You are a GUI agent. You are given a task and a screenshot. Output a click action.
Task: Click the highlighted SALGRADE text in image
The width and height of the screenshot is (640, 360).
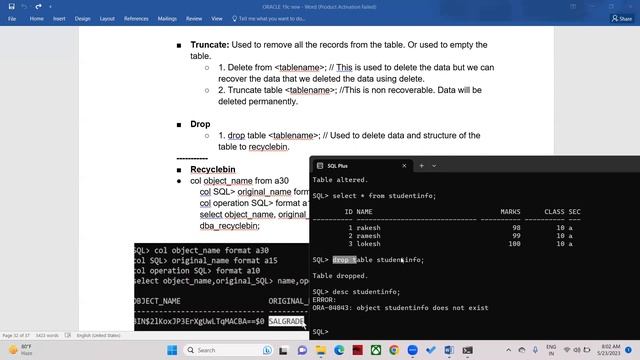286,322
